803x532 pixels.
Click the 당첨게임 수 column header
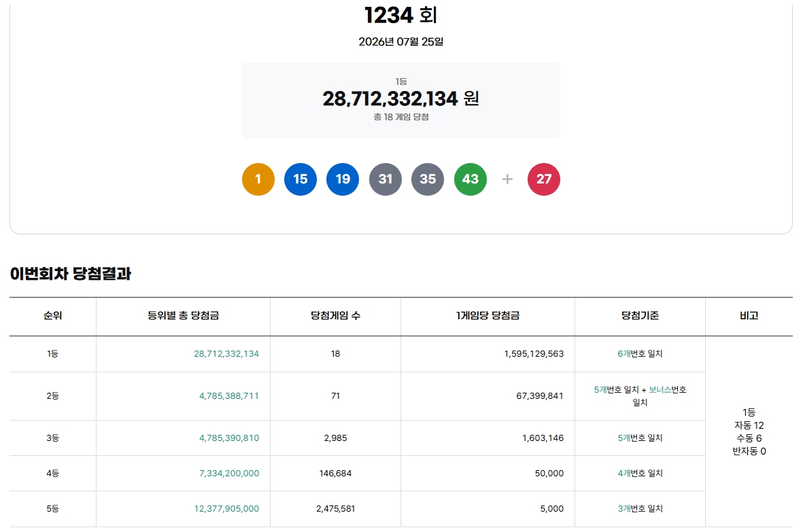pos(335,316)
